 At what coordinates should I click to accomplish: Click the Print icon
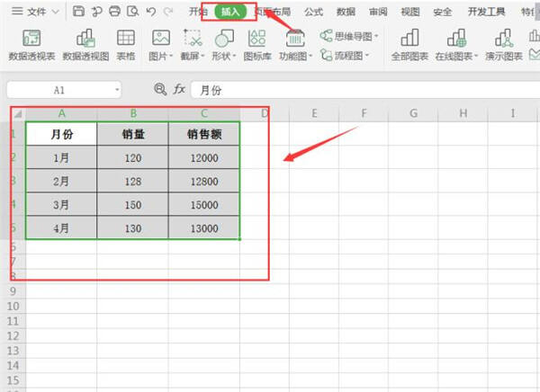[114, 11]
